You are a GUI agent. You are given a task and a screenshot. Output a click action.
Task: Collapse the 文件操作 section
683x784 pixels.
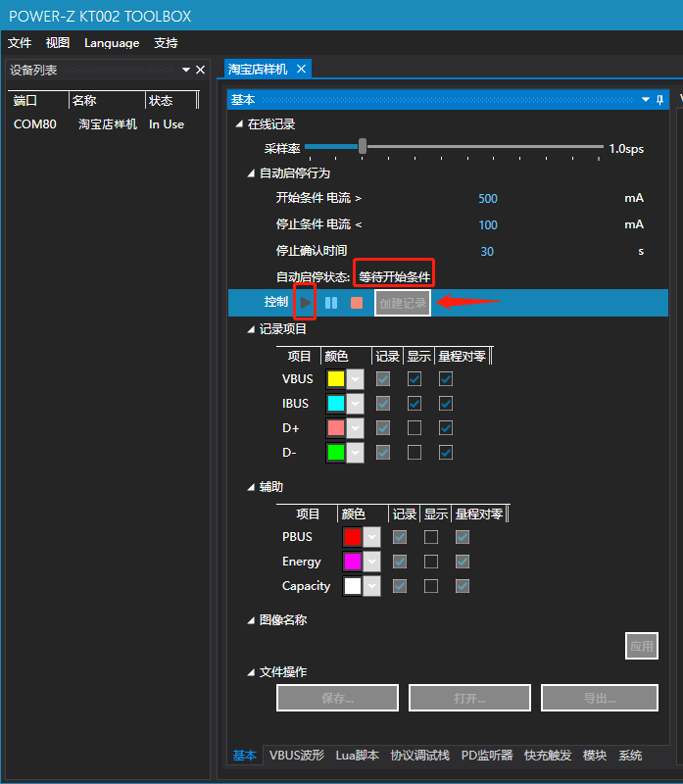251,672
